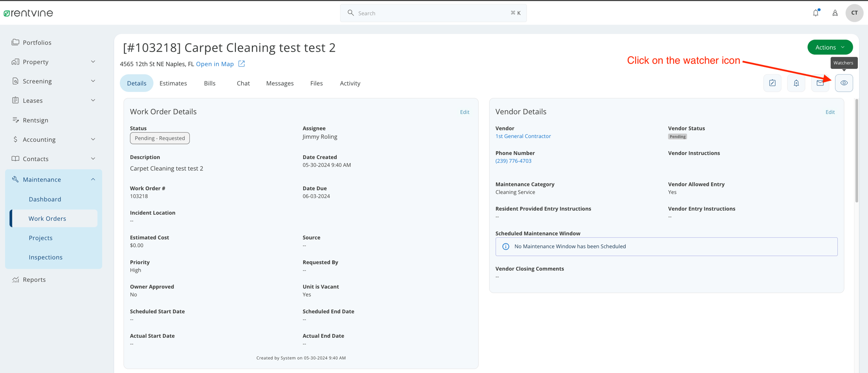Click Edit in Work Order Details
The width and height of the screenshot is (868, 373).
pos(464,112)
